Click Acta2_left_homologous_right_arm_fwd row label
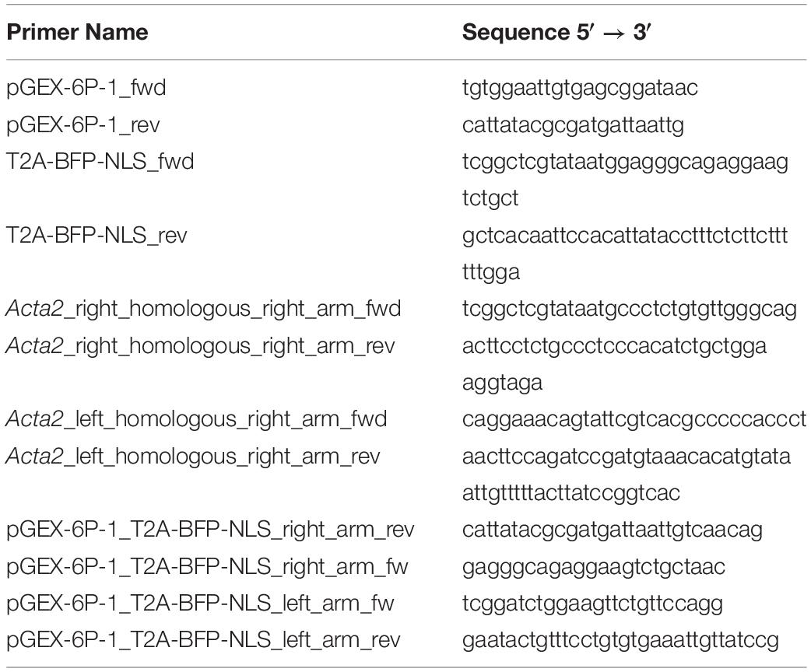This screenshot has height=672, width=811. pyautogui.click(x=197, y=419)
